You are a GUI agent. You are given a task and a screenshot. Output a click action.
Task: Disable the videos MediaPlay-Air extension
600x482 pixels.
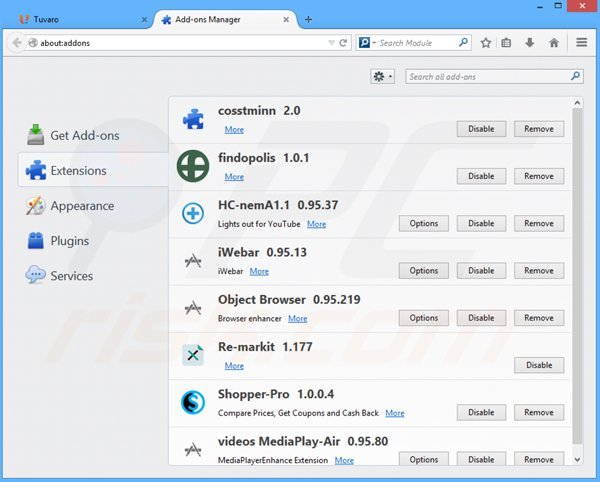481,459
